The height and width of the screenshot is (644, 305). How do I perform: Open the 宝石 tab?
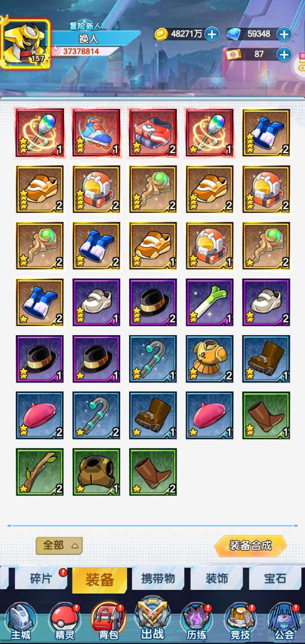[275, 579]
